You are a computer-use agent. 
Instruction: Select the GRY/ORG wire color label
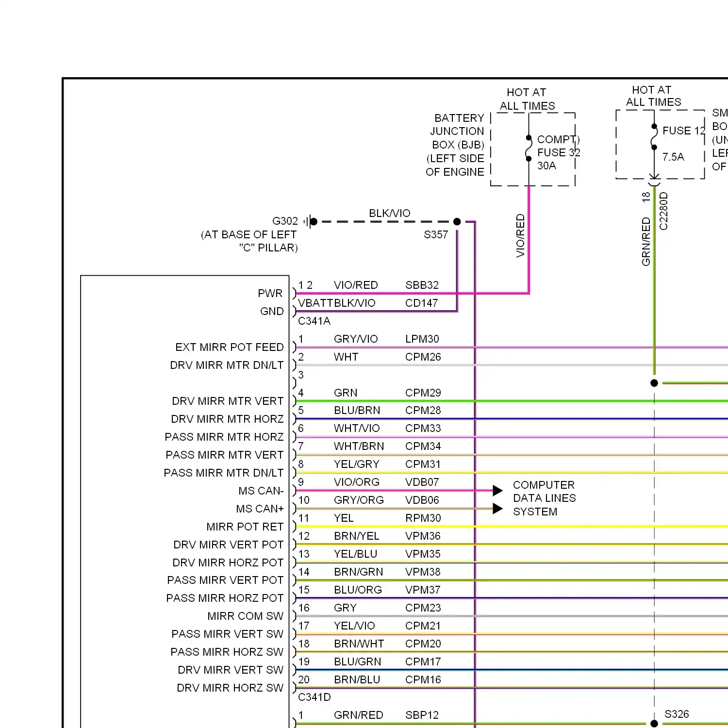click(x=359, y=500)
